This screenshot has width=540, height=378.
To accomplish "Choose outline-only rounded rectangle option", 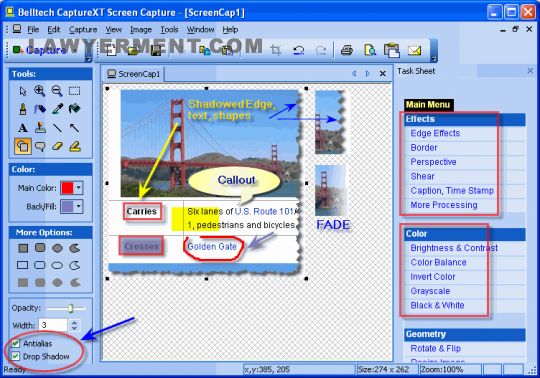I will (40, 265).
